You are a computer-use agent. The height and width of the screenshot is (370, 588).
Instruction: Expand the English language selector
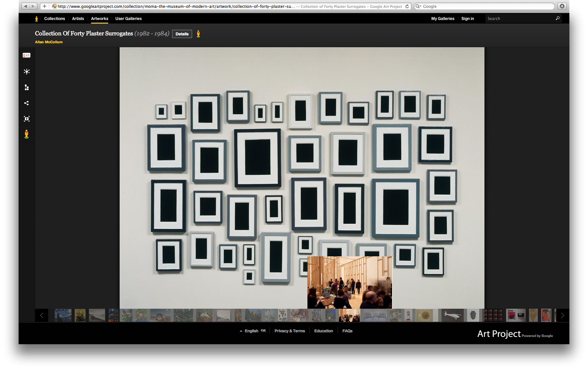click(252, 331)
